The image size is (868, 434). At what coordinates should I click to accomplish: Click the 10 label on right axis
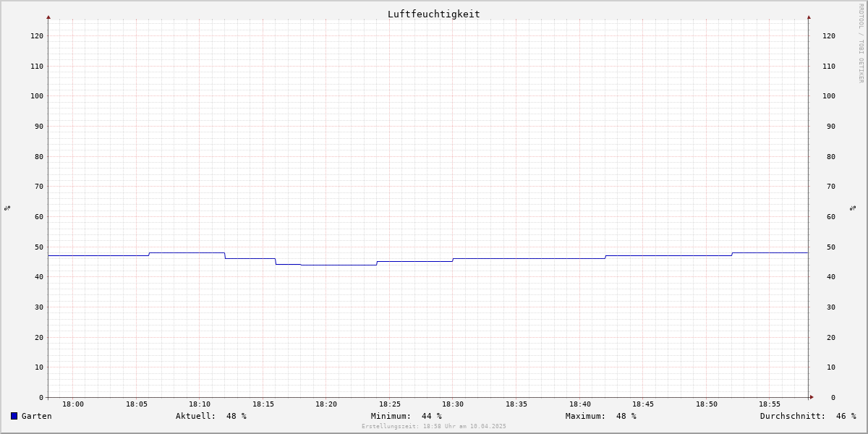(831, 367)
